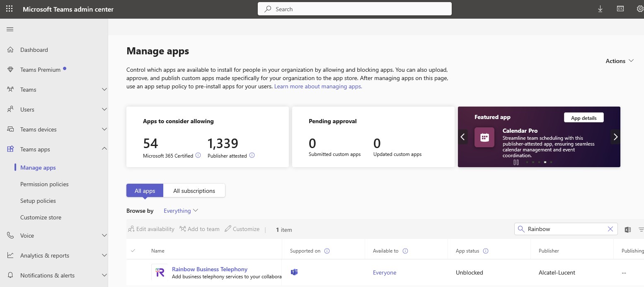Click the Rainbow Business Telephony app logo

(159, 272)
